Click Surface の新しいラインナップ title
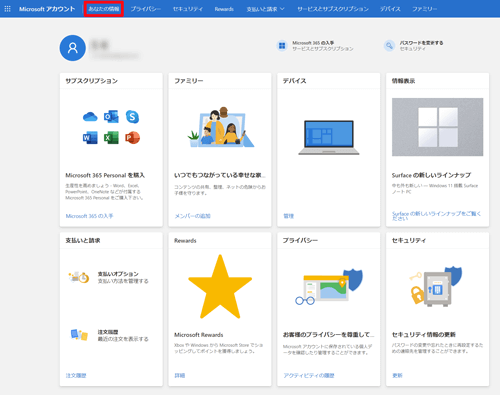500x395 pixels. pos(431,175)
